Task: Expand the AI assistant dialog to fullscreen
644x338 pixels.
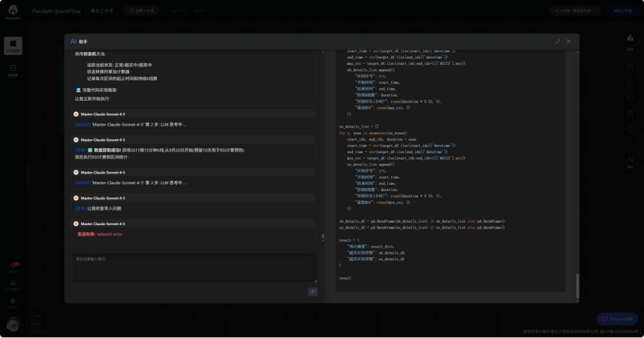Action: [558, 42]
